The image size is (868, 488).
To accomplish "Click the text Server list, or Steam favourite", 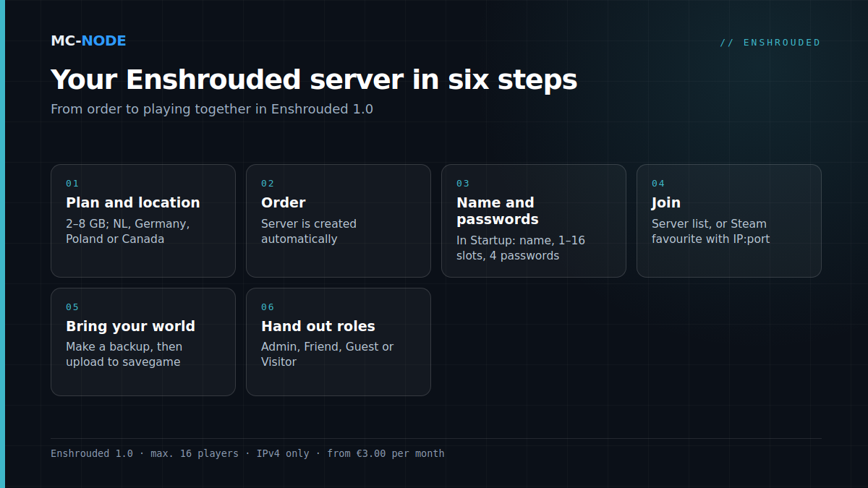I will tap(710, 231).
